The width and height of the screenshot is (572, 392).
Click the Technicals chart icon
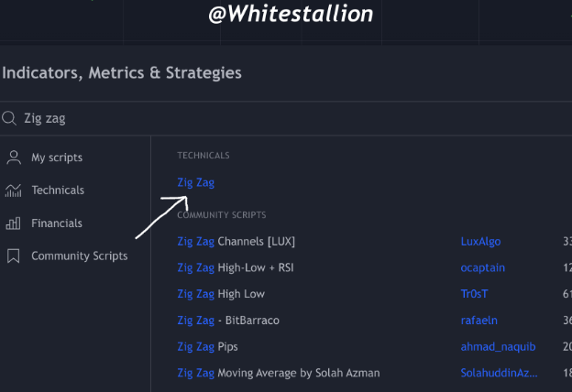[14, 191]
